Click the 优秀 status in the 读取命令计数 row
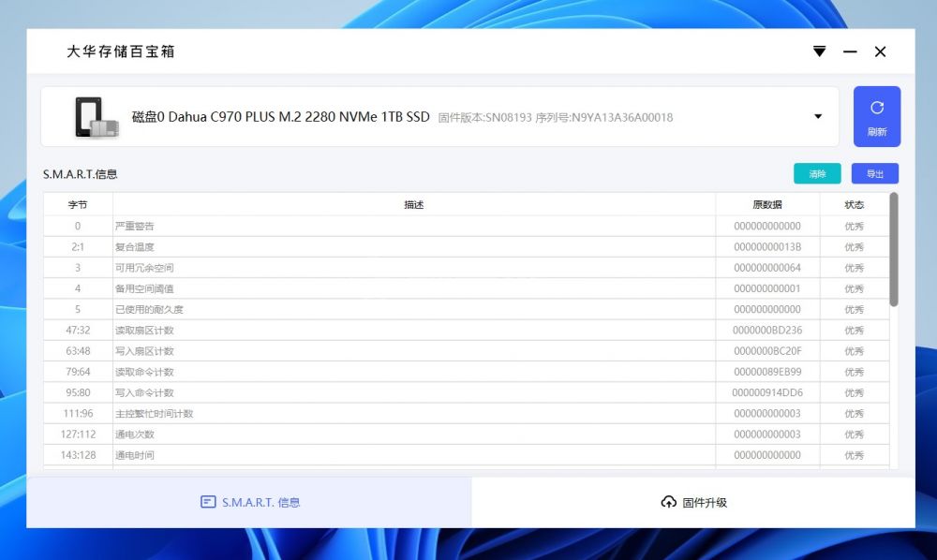937x560 pixels. click(854, 372)
